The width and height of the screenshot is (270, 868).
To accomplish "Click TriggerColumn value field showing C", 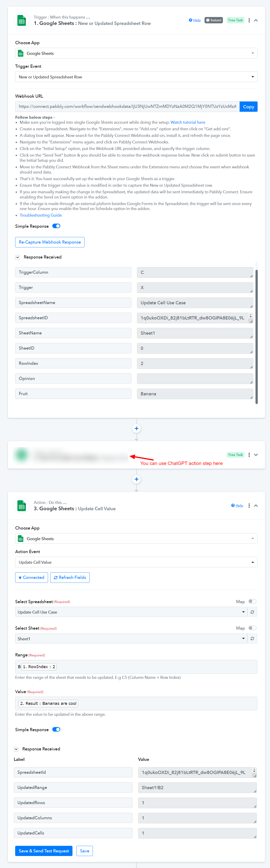I will pos(195,272).
